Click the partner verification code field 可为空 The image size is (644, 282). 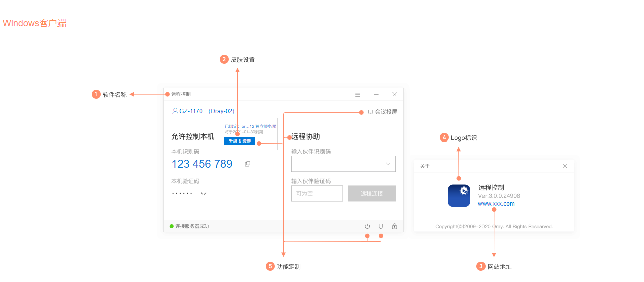317,193
